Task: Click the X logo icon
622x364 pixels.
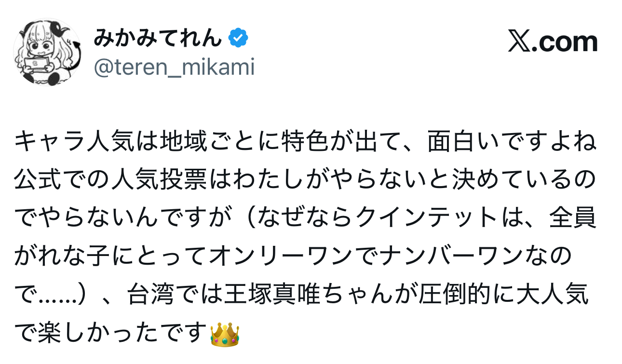Action: point(519,42)
